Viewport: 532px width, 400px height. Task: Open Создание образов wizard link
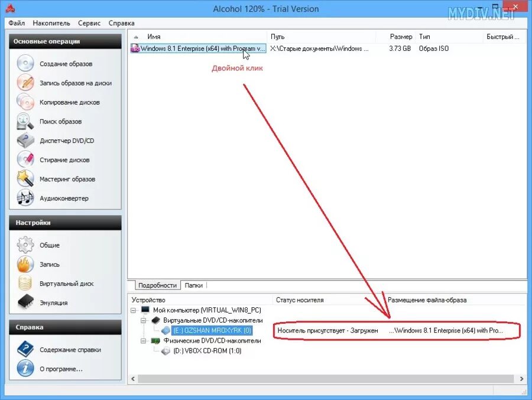click(66, 64)
